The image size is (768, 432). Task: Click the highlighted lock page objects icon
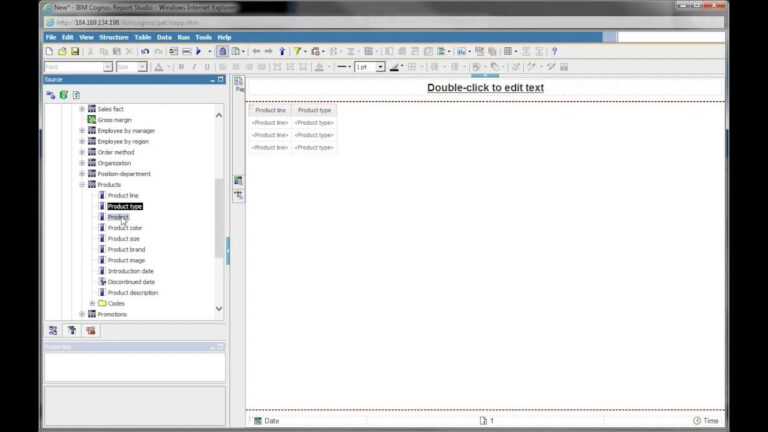pos(222,51)
